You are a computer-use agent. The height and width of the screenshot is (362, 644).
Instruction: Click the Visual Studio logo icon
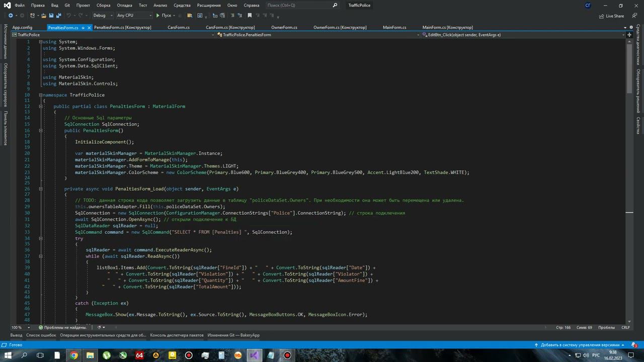[7, 5]
